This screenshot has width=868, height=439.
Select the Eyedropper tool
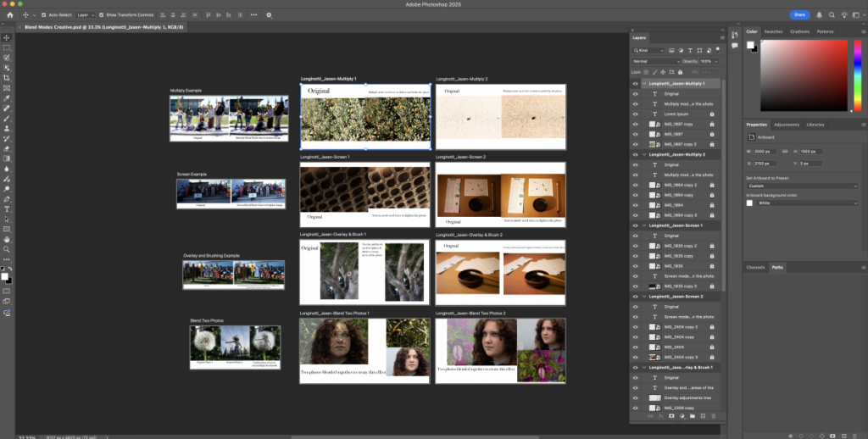[7, 98]
